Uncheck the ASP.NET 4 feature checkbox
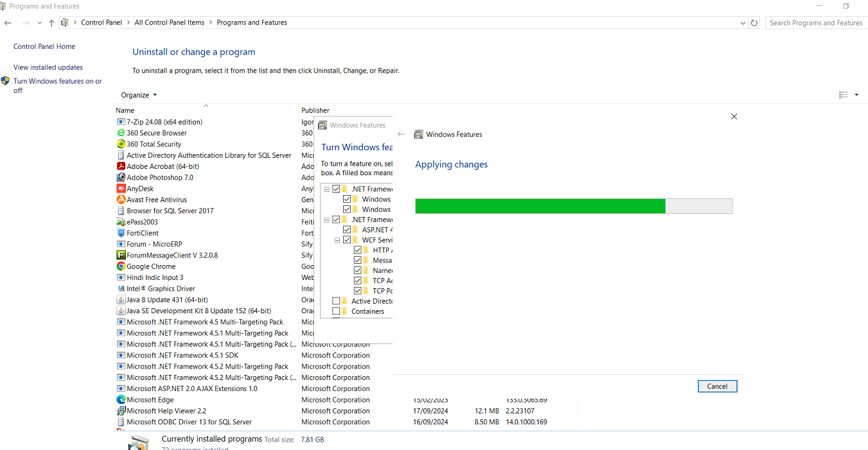This screenshot has height=450, width=868. 347,230
